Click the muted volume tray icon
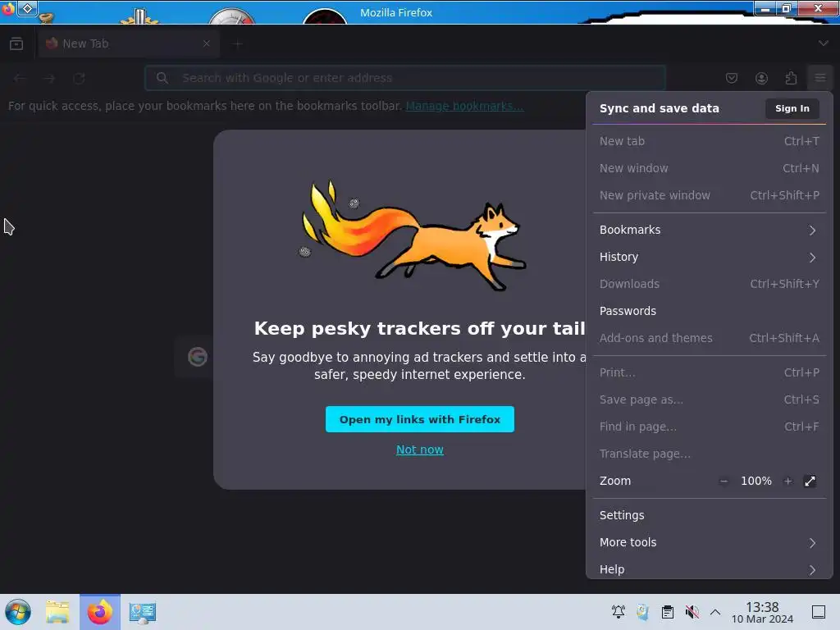 click(692, 612)
